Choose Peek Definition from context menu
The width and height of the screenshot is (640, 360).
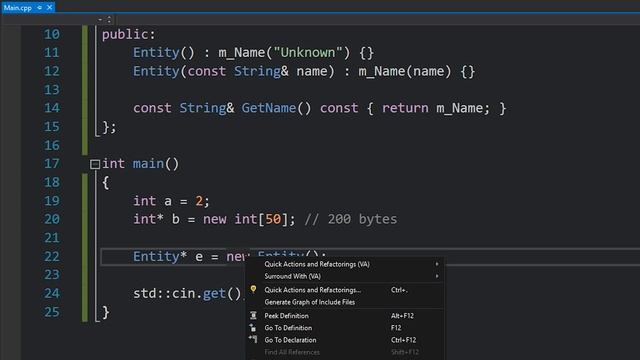tap(345, 316)
